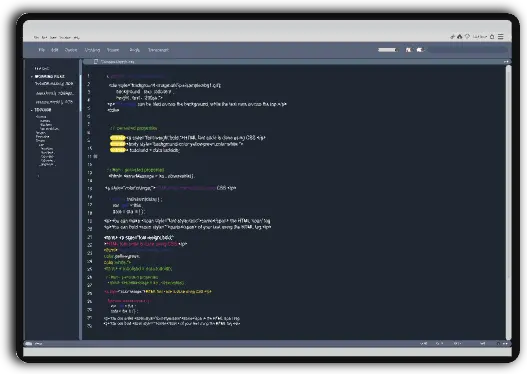The height and width of the screenshot is (374, 527).
Task: Select the open file tab above the editor
Action: click(x=114, y=61)
